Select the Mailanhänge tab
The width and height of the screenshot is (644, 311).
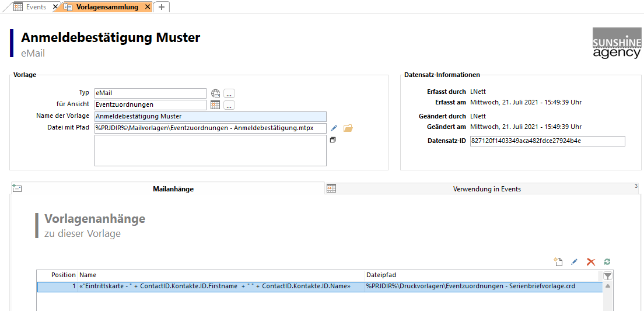[x=173, y=189]
